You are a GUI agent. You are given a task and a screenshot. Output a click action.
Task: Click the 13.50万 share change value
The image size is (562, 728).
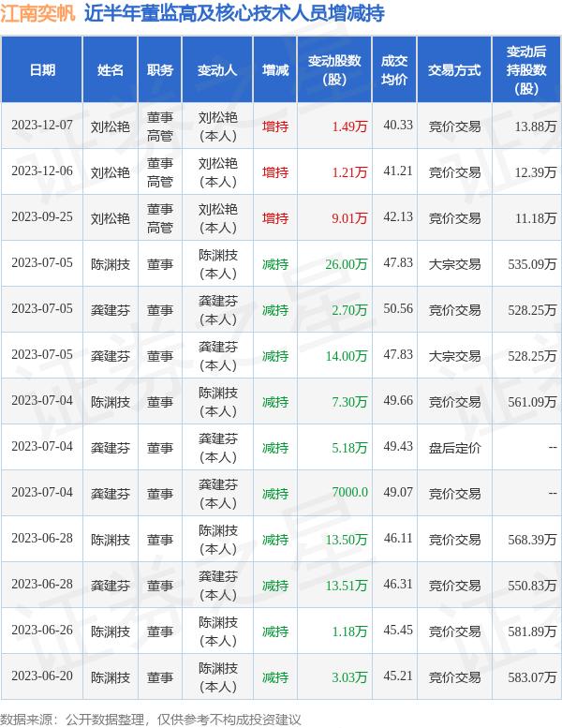coord(347,540)
